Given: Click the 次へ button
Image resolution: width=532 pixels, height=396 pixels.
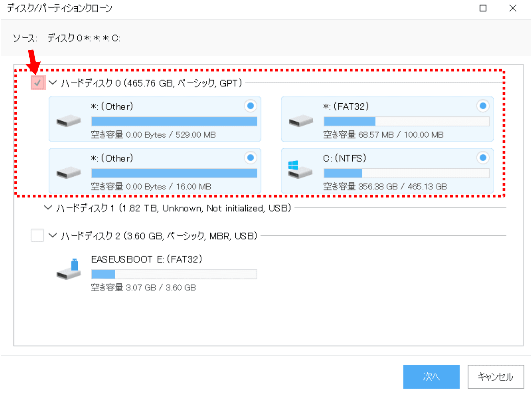Looking at the screenshot, I should (431, 377).
